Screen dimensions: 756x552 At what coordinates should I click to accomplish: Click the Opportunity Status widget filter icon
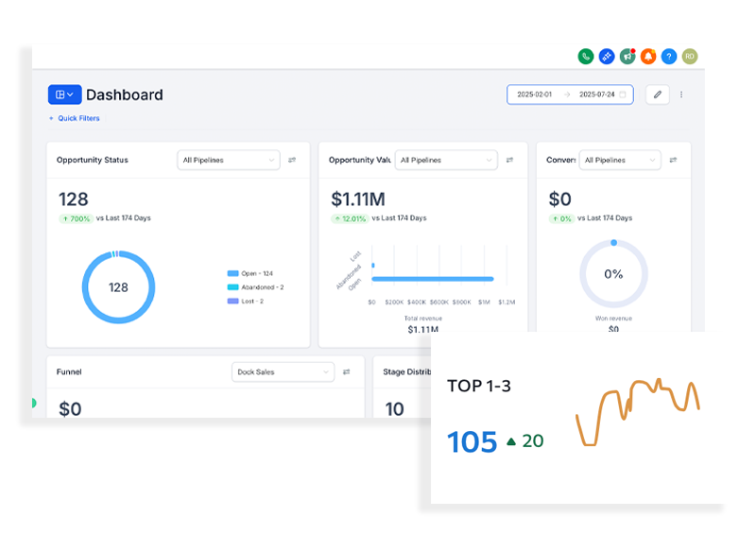coord(292,160)
